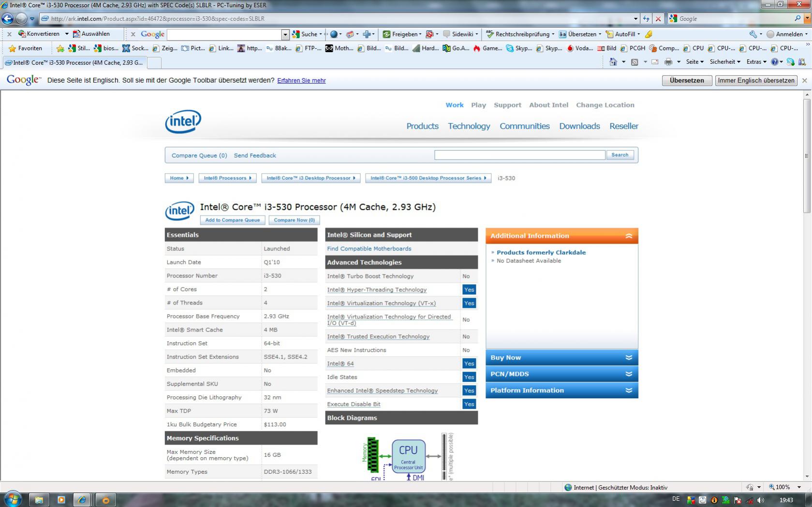
Task: Click the page vertical scrollbar thumb
Action: [807, 156]
